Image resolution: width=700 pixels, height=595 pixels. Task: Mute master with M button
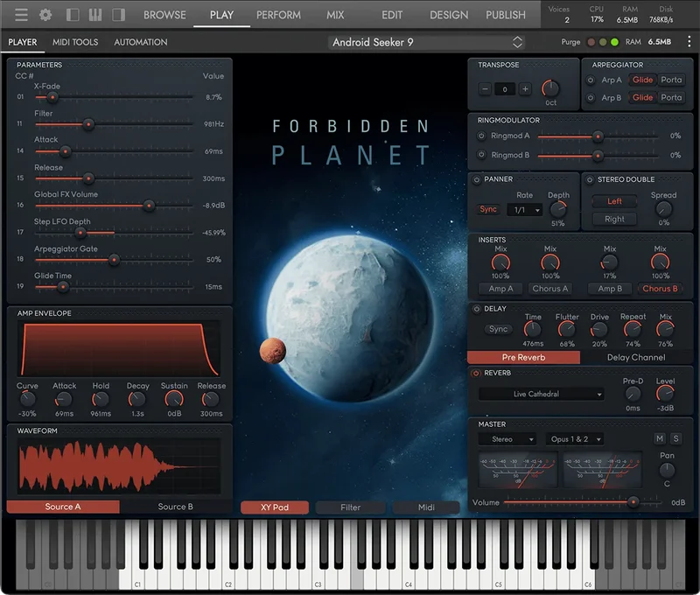(x=660, y=438)
